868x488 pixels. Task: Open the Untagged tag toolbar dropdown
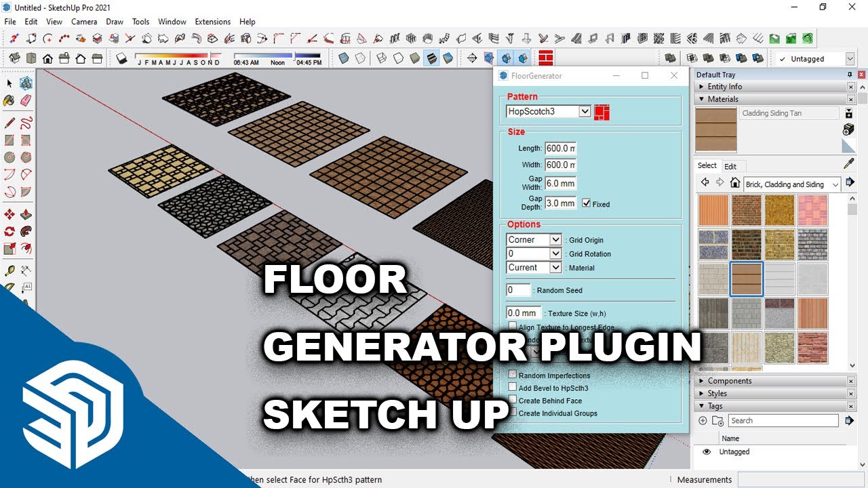coord(850,59)
